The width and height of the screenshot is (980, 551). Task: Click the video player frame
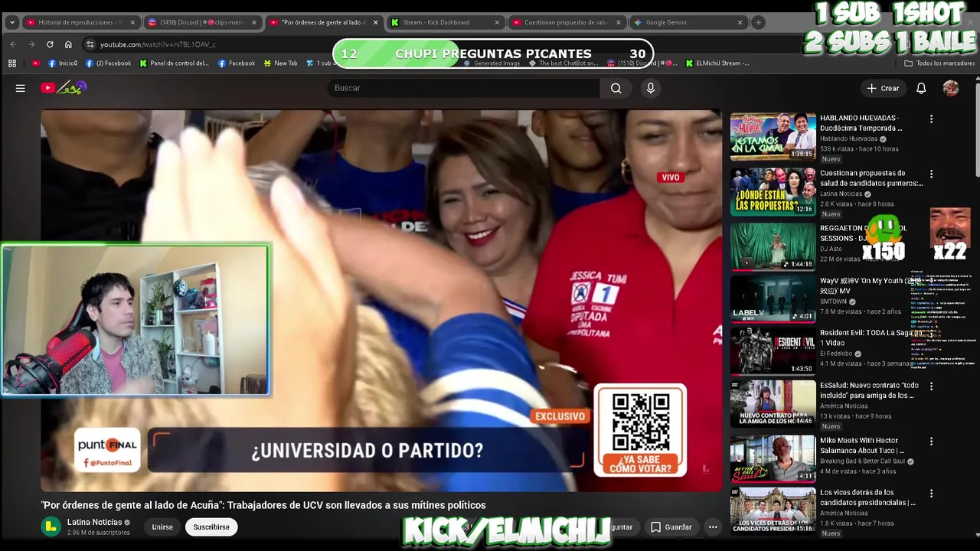click(381, 300)
